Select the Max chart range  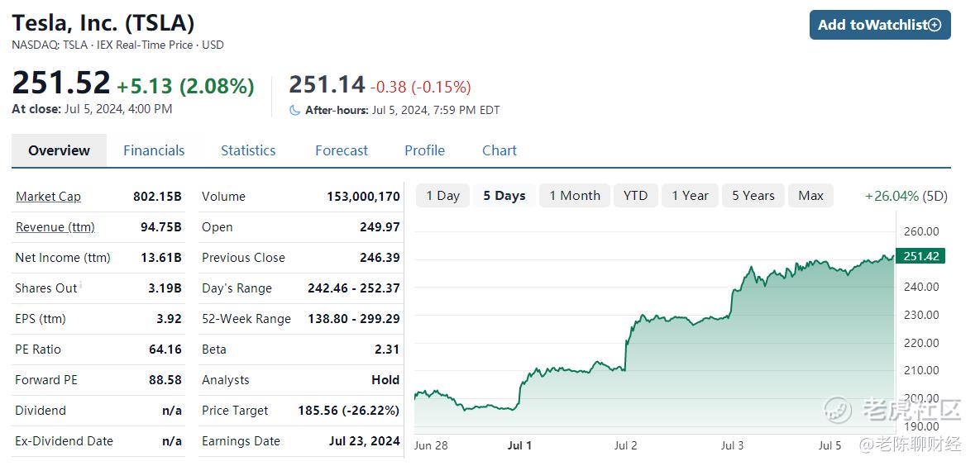(x=810, y=196)
